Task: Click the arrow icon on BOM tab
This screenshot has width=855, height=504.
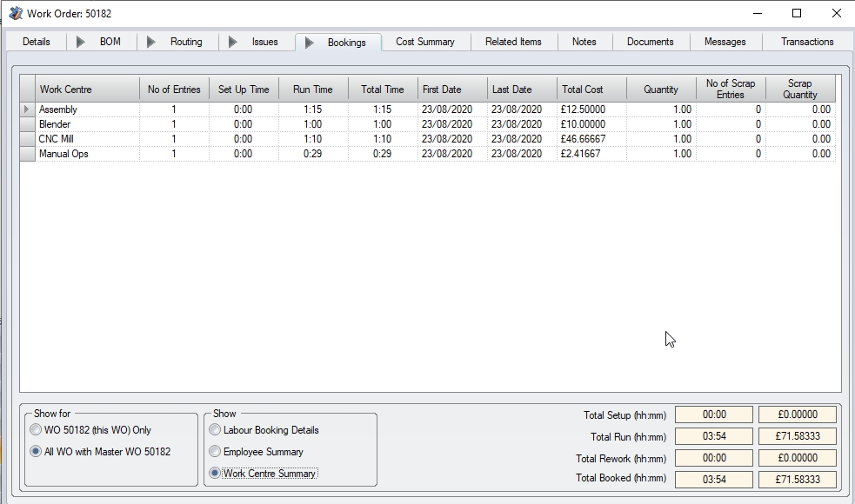Action: tap(82, 42)
